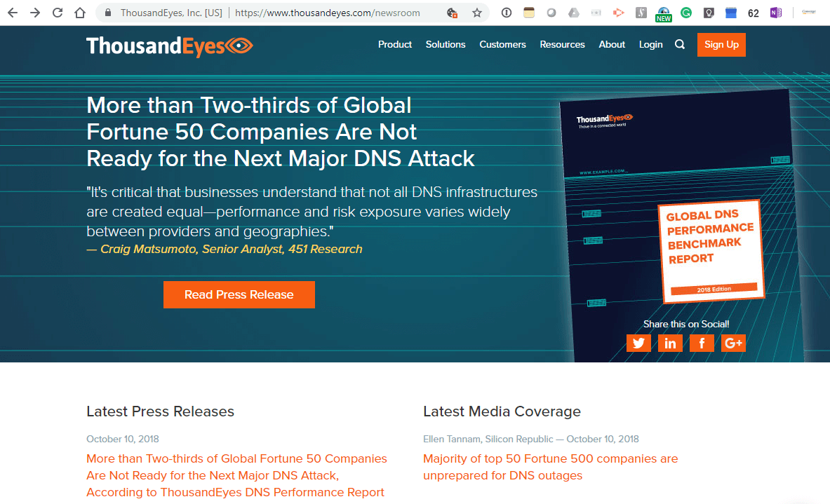The width and height of the screenshot is (830, 504).
Task: Share the report on Facebook
Action: point(702,343)
